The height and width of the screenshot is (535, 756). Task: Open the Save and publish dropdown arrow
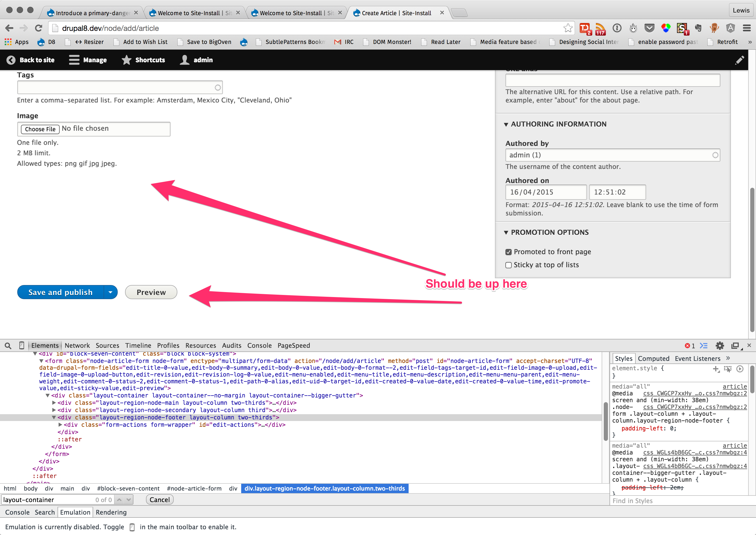[111, 292]
